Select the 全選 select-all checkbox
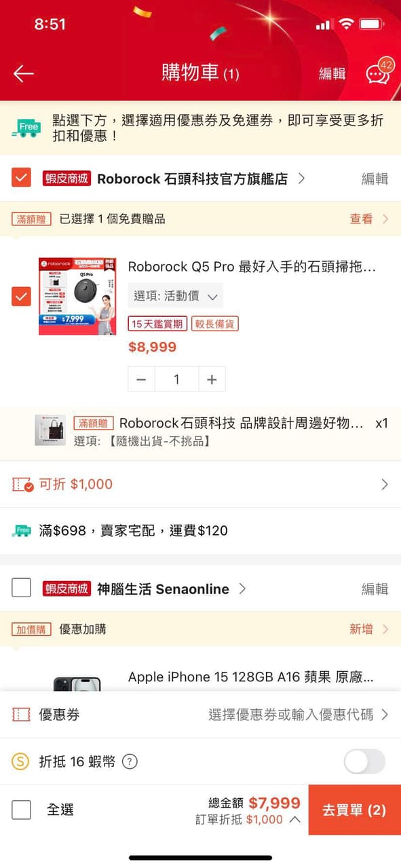This screenshot has width=401, height=868. (x=20, y=810)
